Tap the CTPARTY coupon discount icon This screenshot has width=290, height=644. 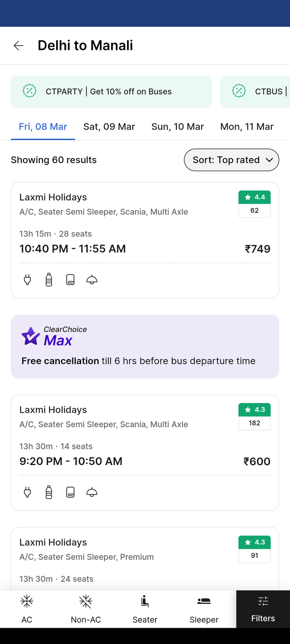(x=29, y=91)
